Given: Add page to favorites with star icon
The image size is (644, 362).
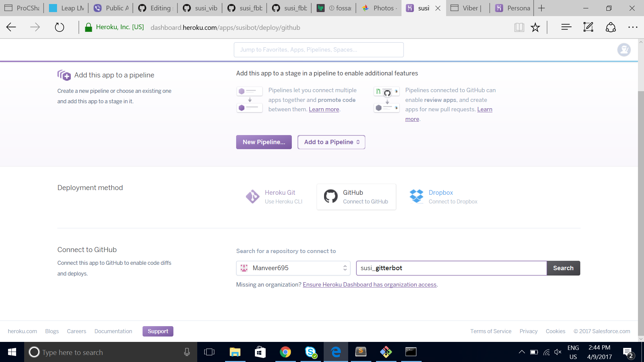Looking at the screenshot, I should pos(535,27).
